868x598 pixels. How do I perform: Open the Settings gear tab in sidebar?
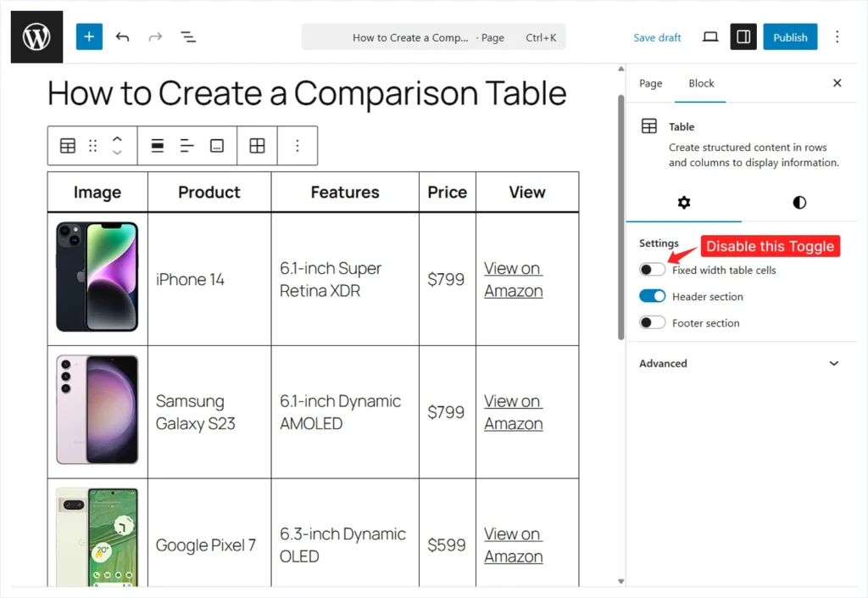click(x=684, y=203)
